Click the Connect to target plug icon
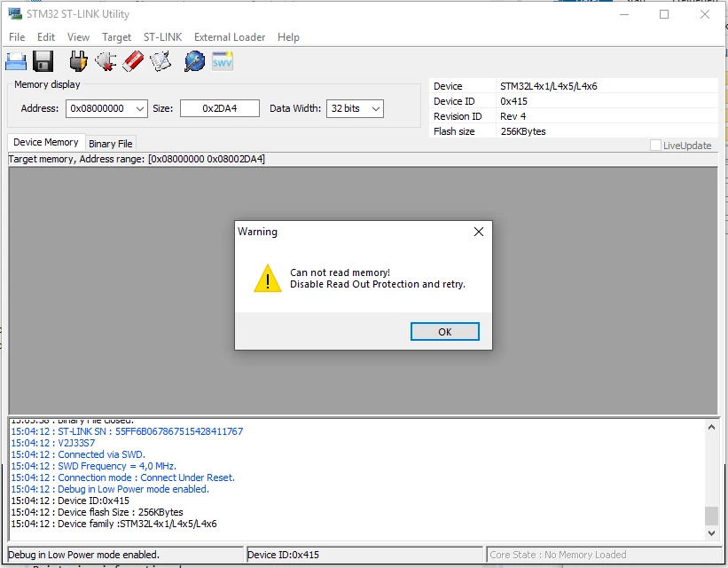The width and height of the screenshot is (728, 568). pyautogui.click(x=78, y=61)
